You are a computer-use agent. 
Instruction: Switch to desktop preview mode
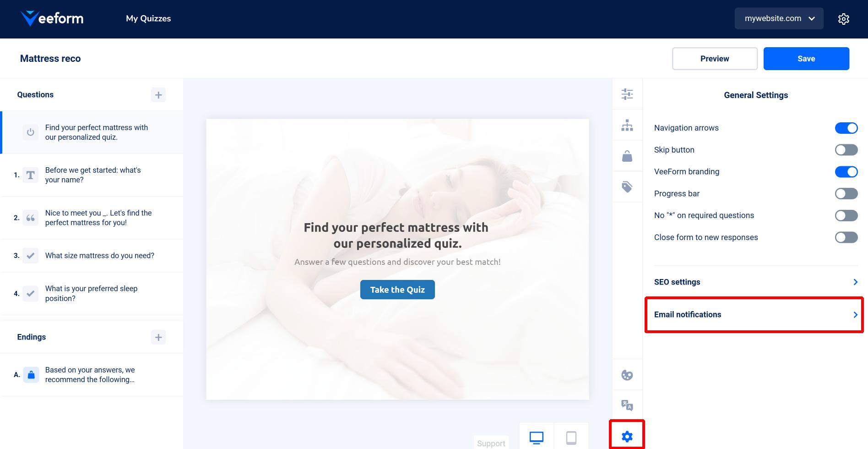tap(537, 438)
